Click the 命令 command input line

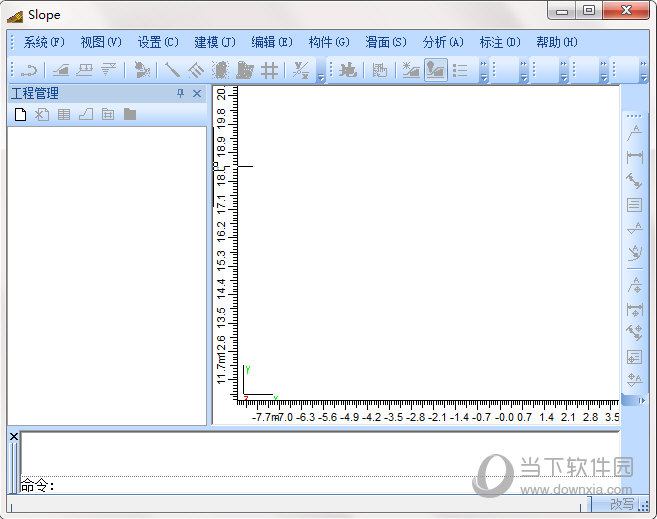[x=320, y=485]
